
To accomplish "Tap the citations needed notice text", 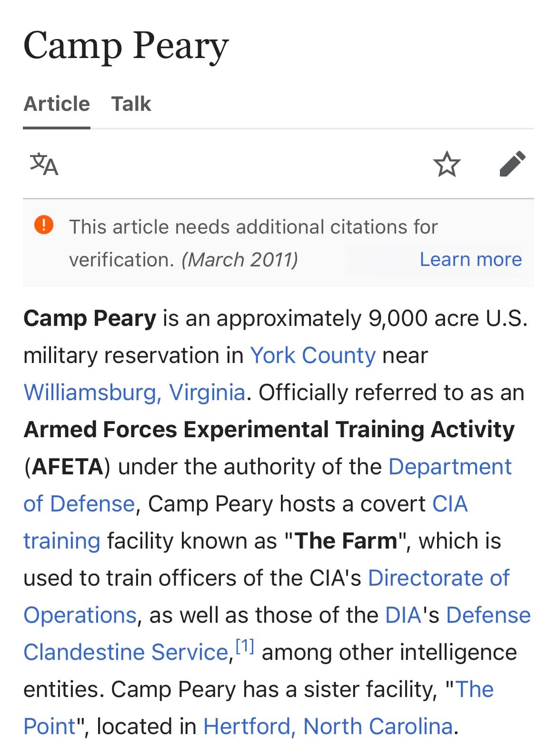I will [x=253, y=227].
